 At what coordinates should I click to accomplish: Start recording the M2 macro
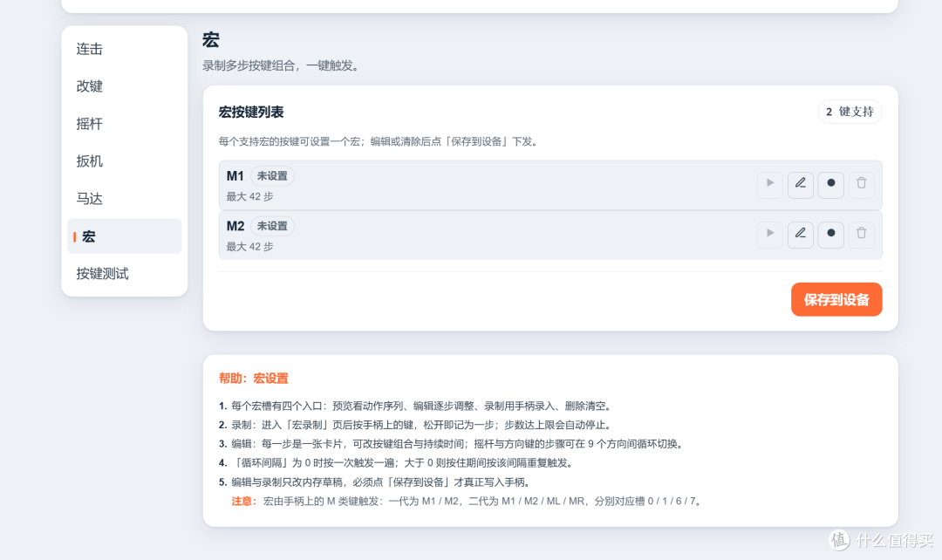click(x=831, y=234)
